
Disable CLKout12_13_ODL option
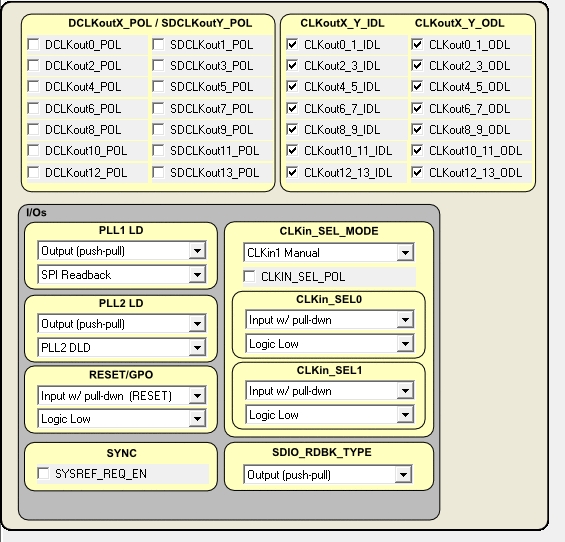pos(417,173)
